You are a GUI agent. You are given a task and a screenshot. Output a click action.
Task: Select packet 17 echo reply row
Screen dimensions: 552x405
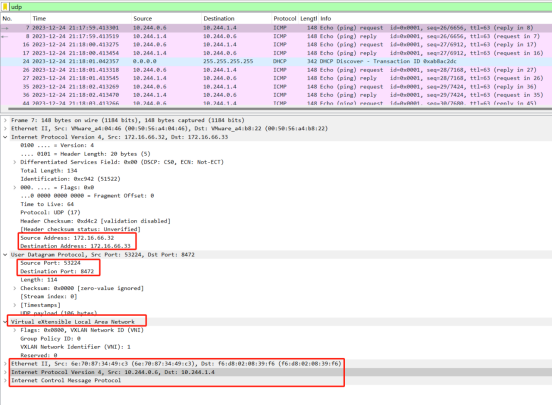[276, 53]
